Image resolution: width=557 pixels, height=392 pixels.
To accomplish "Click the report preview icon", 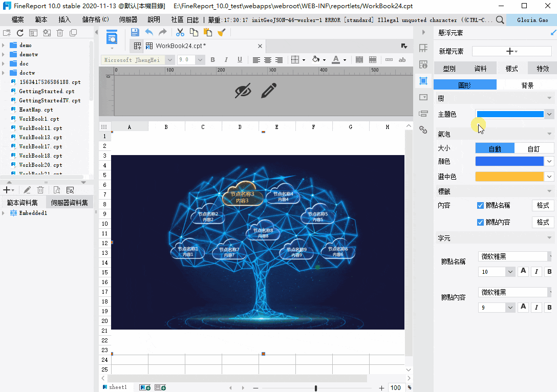I will coord(112,37).
